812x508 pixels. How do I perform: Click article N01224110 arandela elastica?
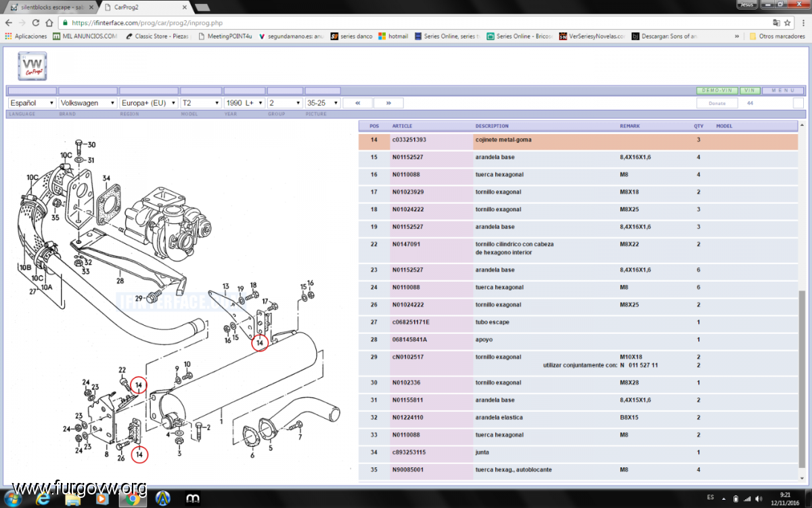pos(409,417)
